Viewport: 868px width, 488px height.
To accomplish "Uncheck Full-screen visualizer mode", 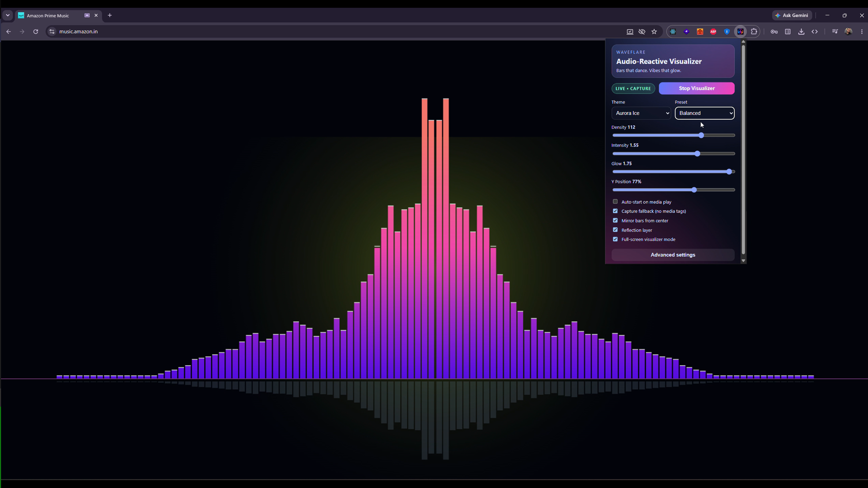I will 615,239.
